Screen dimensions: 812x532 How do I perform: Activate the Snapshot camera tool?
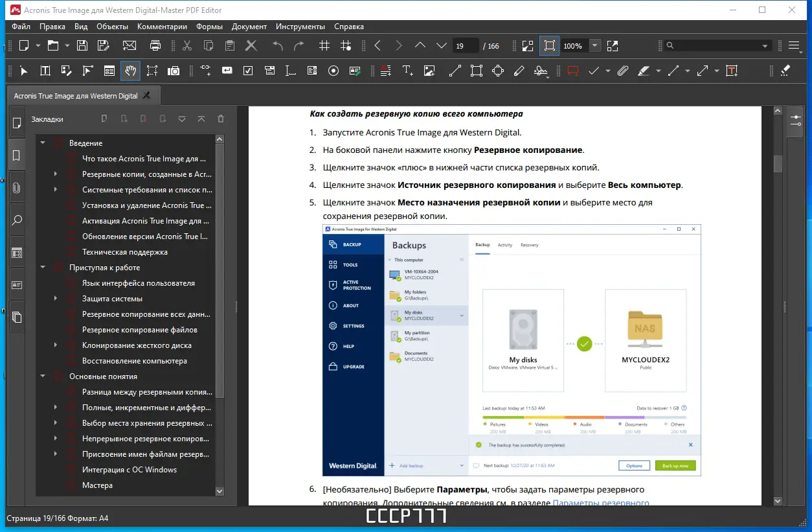click(174, 71)
